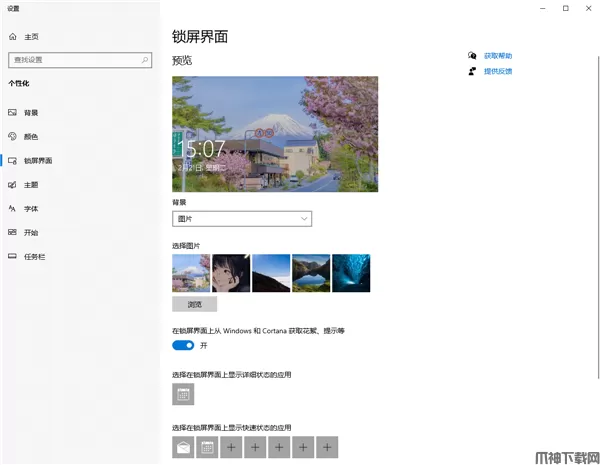Select the blue underwater cave thumbnail
The image size is (600, 465).
(x=351, y=273)
